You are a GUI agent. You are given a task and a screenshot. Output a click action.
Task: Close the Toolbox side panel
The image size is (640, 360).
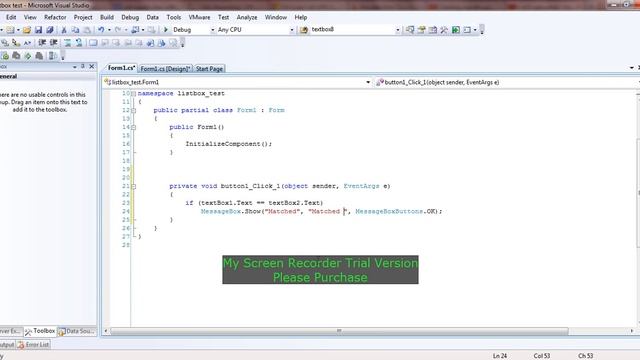[91, 66]
